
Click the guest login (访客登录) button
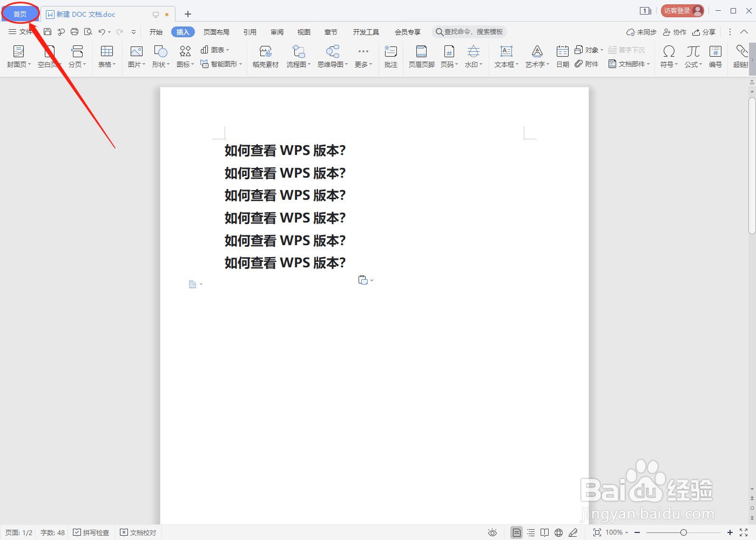tap(683, 11)
